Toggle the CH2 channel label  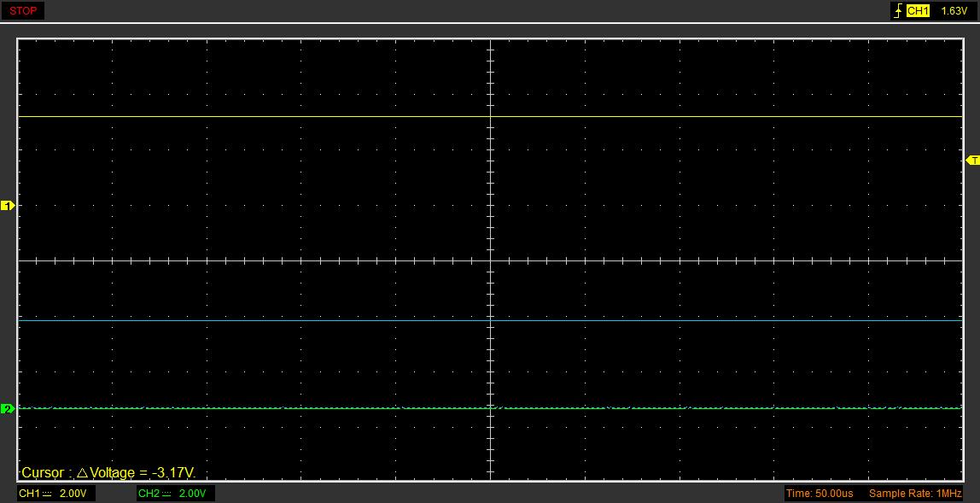click(149, 494)
